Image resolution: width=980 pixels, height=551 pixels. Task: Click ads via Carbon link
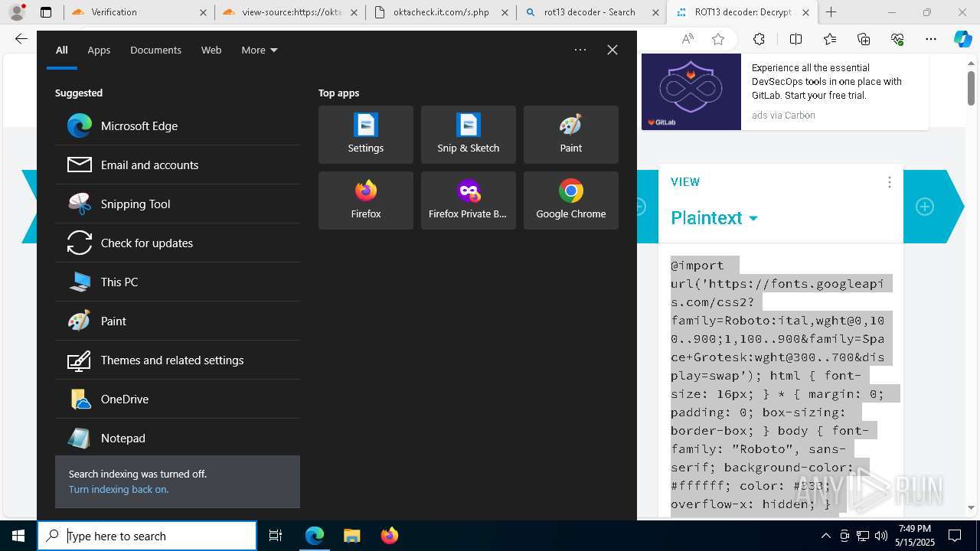pyautogui.click(x=783, y=116)
